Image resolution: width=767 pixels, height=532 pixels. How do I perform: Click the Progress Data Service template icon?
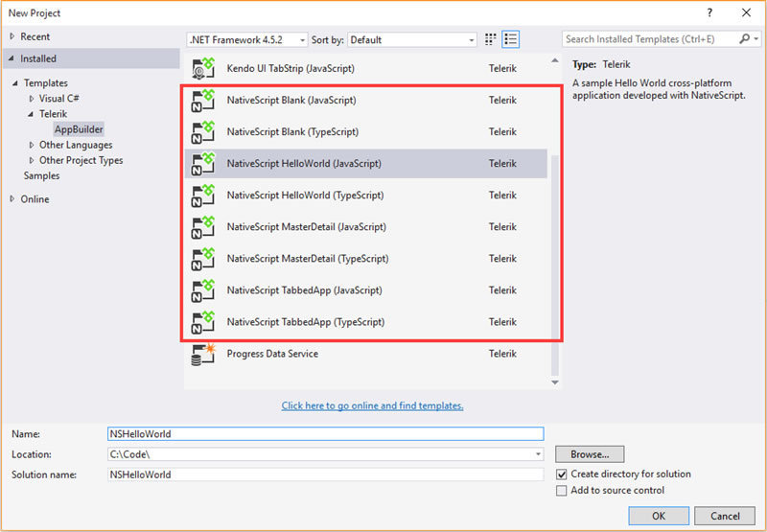tap(203, 354)
